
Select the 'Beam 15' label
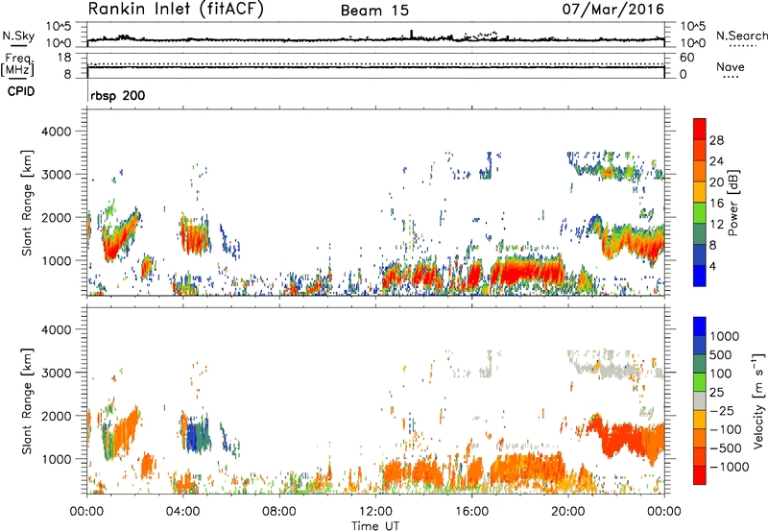click(374, 11)
